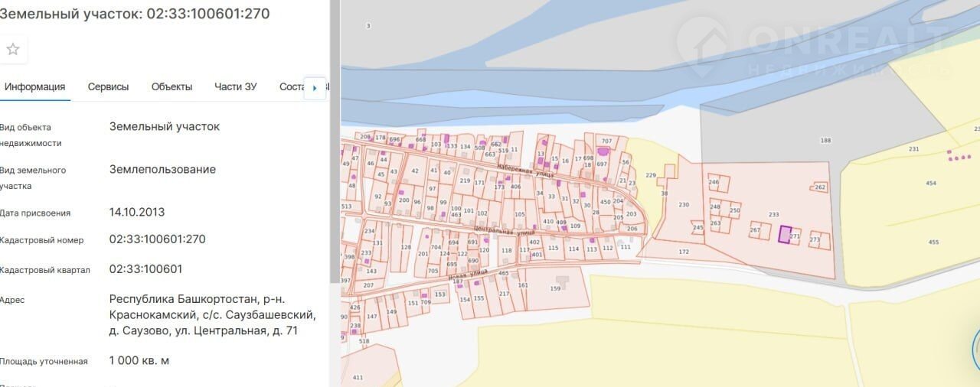Screen dimensions: 980x387
Task: Click cadastral quarter value 02:33:100601
Action: coord(145,269)
